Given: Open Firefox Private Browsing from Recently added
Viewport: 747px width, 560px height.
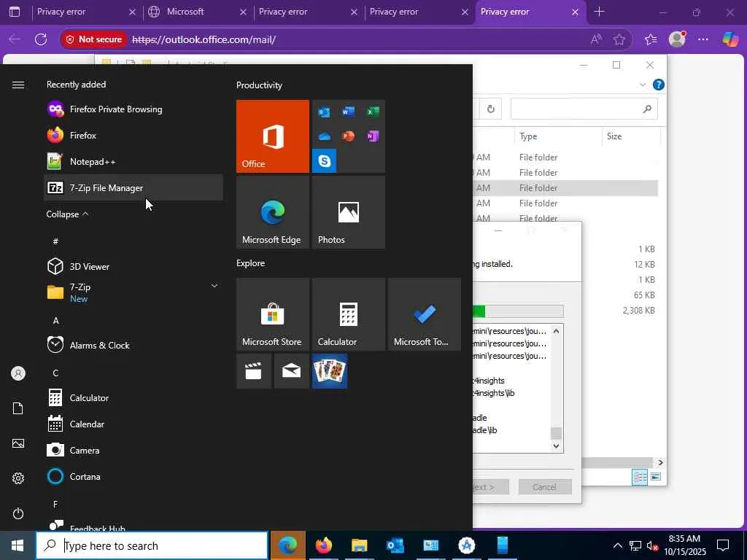Looking at the screenshot, I should pyautogui.click(x=133, y=109).
